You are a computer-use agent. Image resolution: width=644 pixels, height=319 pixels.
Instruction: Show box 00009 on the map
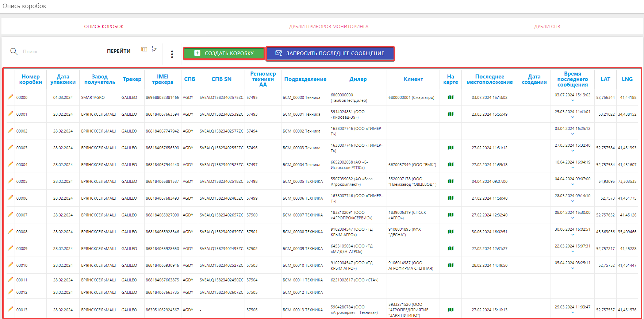point(451,249)
